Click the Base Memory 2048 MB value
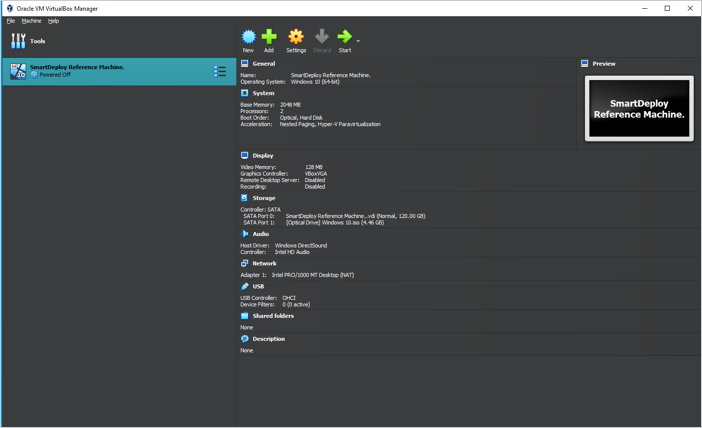The width and height of the screenshot is (702, 428). [290, 105]
